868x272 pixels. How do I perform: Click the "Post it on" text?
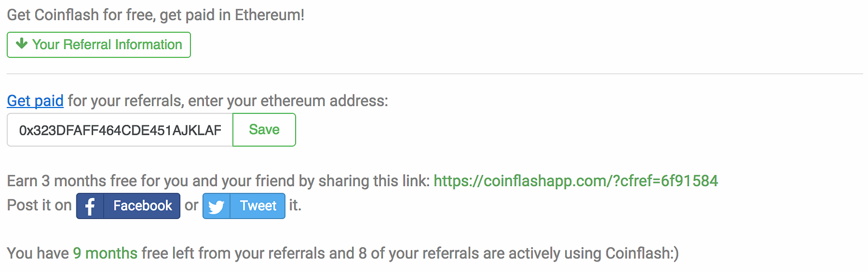coord(39,205)
